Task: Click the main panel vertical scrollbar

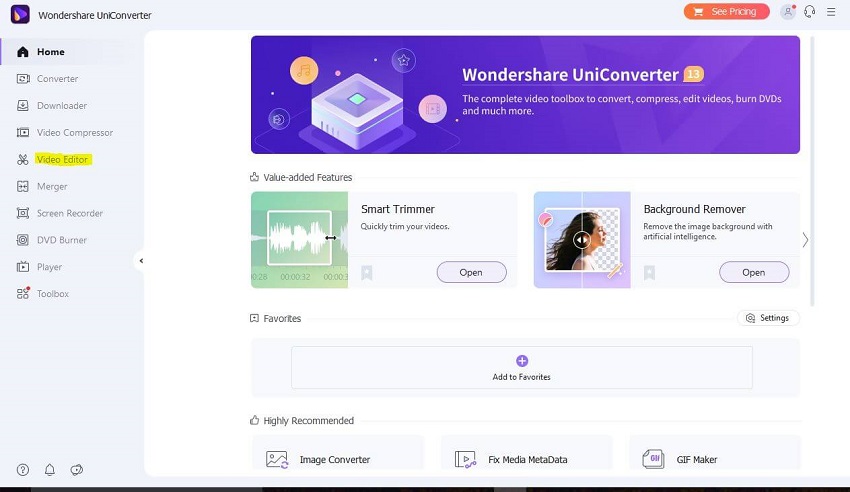Action: point(812,171)
